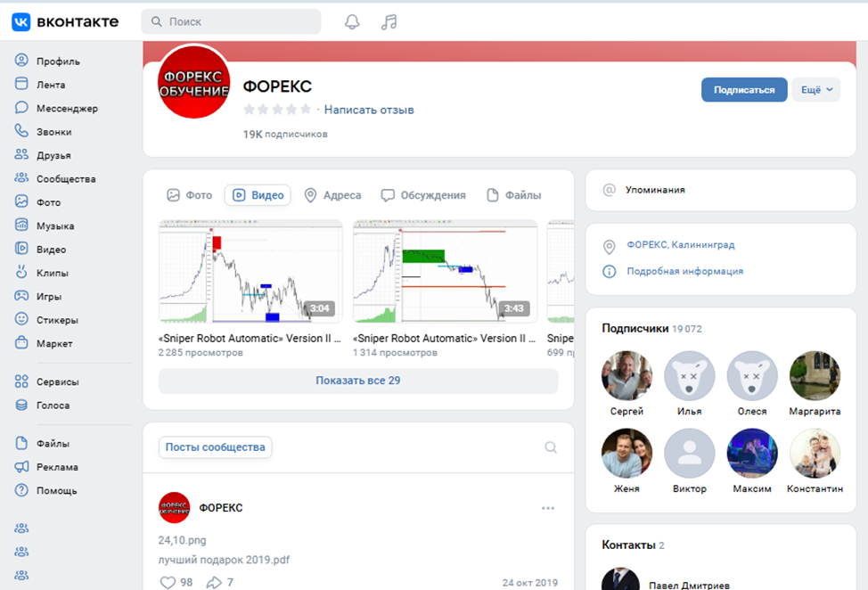The width and height of the screenshot is (868, 590).
Task: Click the Подписаться button
Action: click(744, 90)
